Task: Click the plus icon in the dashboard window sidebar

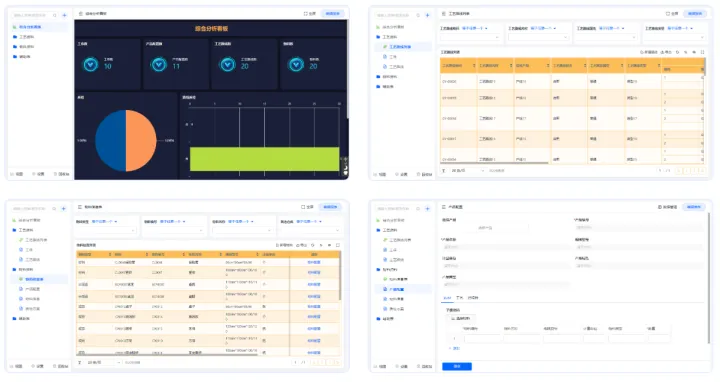Action: point(64,15)
